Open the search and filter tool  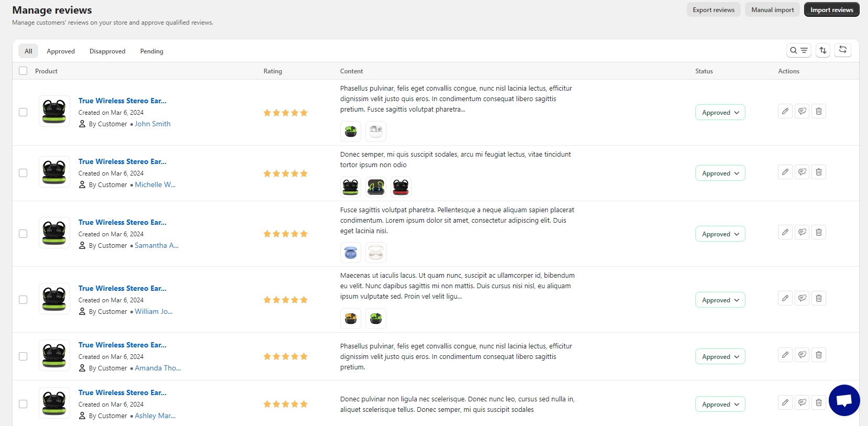(798, 50)
